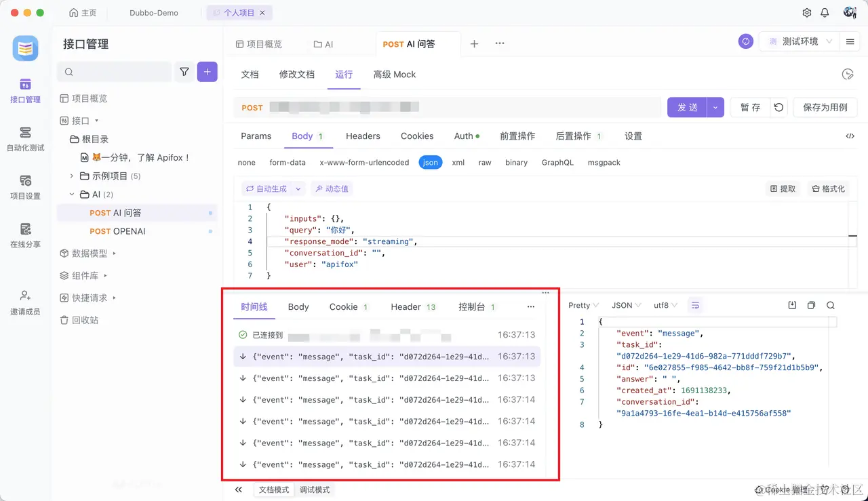The height and width of the screenshot is (501, 868).
Task: Search within the response body
Action: click(x=831, y=306)
